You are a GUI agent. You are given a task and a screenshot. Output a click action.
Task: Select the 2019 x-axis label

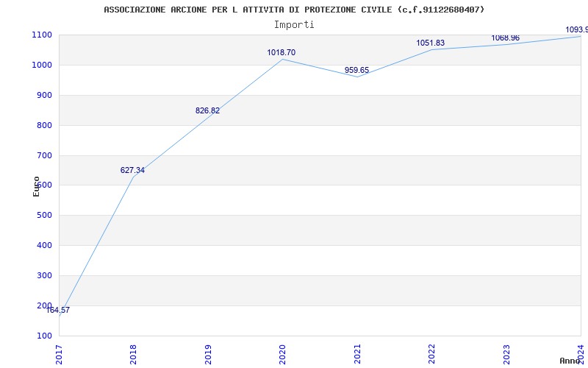click(x=209, y=353)
